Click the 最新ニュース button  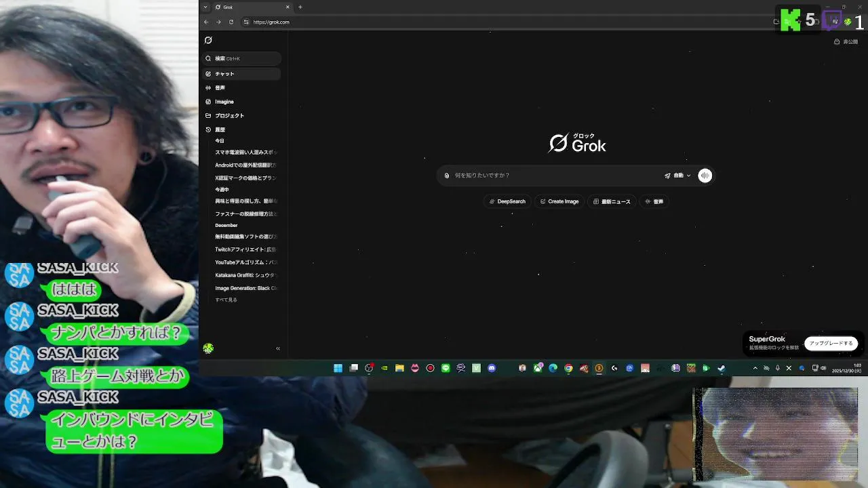(612, 201)
